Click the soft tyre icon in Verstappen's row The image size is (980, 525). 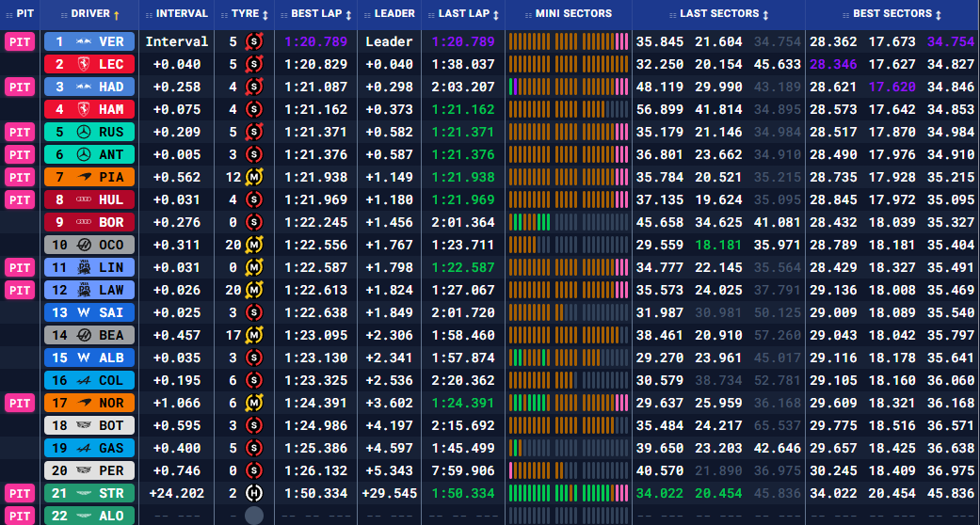(252, 41)
